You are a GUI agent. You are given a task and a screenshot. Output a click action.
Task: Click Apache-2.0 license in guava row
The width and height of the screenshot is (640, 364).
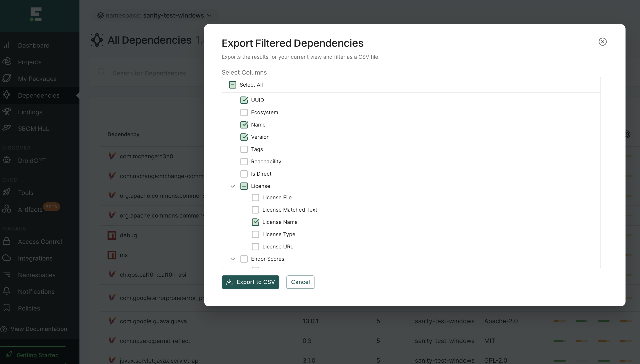coord(501,321)
